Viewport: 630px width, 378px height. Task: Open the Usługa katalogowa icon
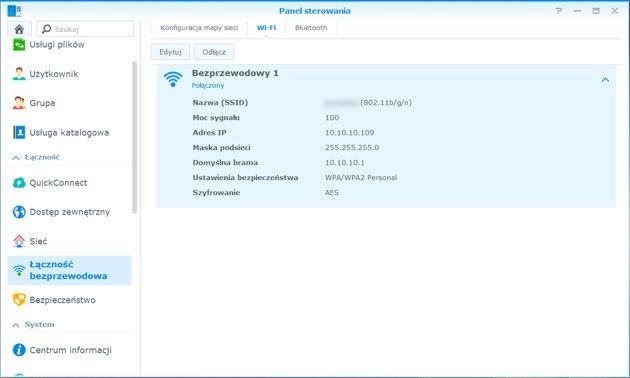[x=19, y=132]
